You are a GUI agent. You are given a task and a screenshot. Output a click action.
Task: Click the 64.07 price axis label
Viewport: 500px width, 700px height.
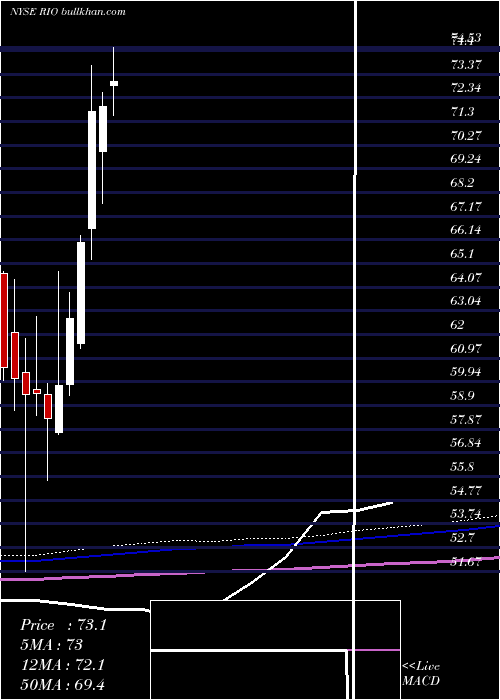click(466, 277)
